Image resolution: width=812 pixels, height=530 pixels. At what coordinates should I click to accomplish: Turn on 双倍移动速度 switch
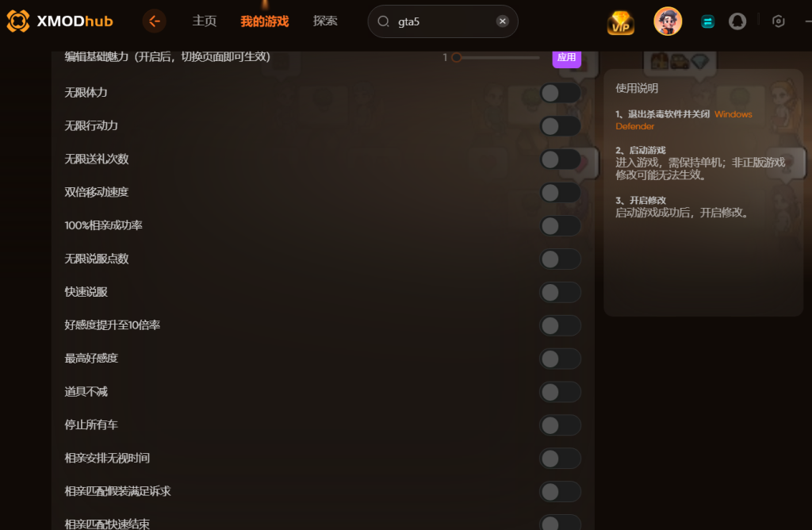(561, 193)
